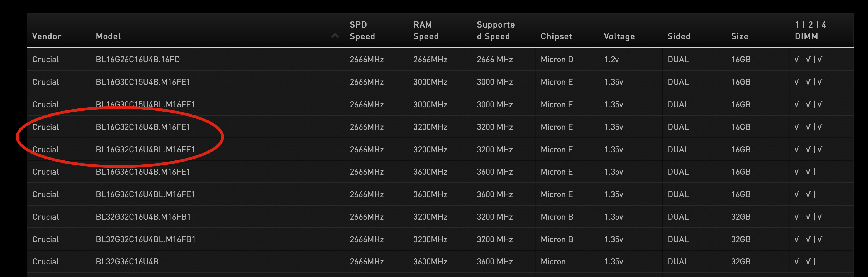Click BL16G30C15U4B.M16FE1 model entry
This screenshot has width=868, height=277.
click(x=143, y=82)
